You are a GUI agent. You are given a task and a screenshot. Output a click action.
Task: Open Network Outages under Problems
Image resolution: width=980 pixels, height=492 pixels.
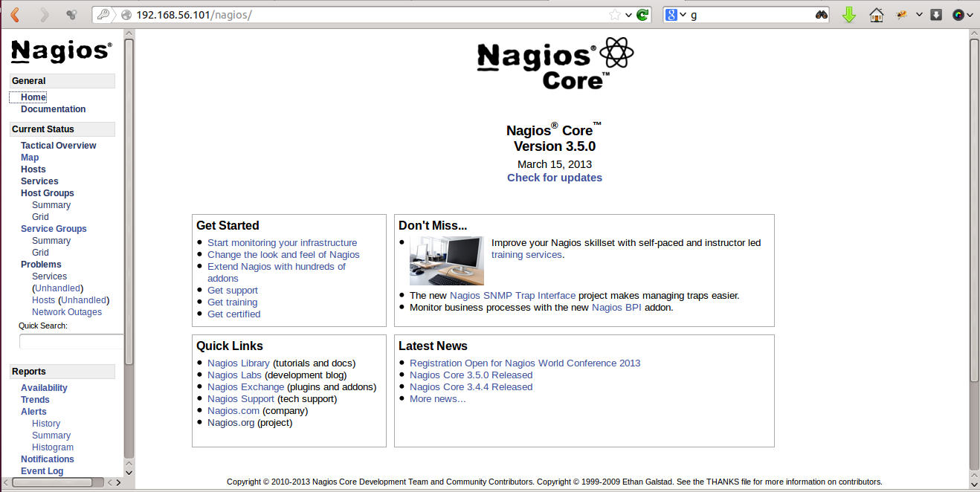pyautogui.click(x=67, y=312)
